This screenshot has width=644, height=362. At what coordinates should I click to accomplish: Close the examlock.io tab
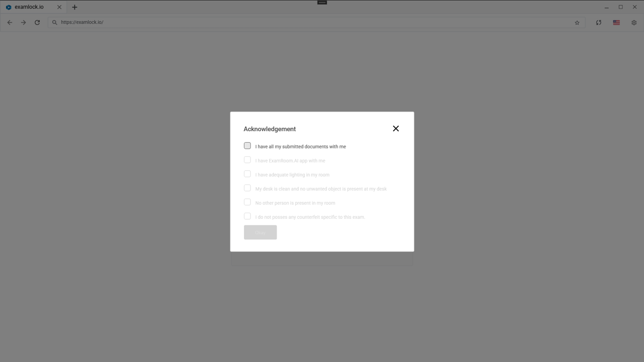(59, 7)
